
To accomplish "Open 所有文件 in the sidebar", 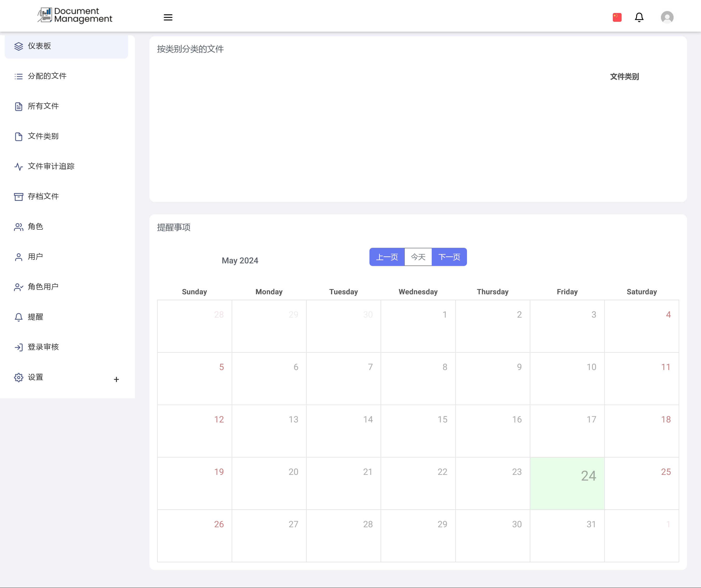I will 43,106.
